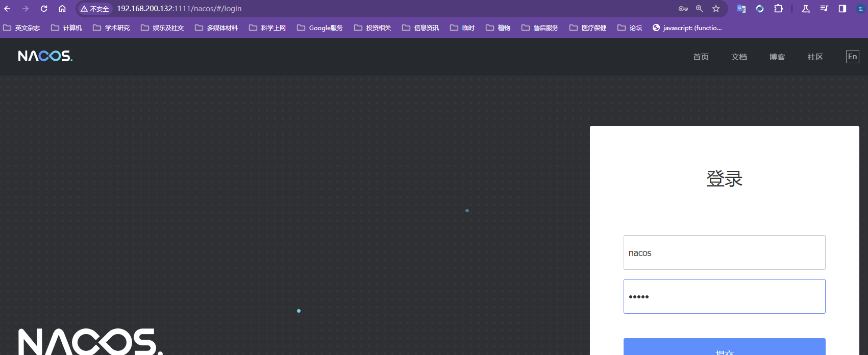Bookmark this page with the star icon
The height and width of the screenshot is (355, 868).
(716, 9)
